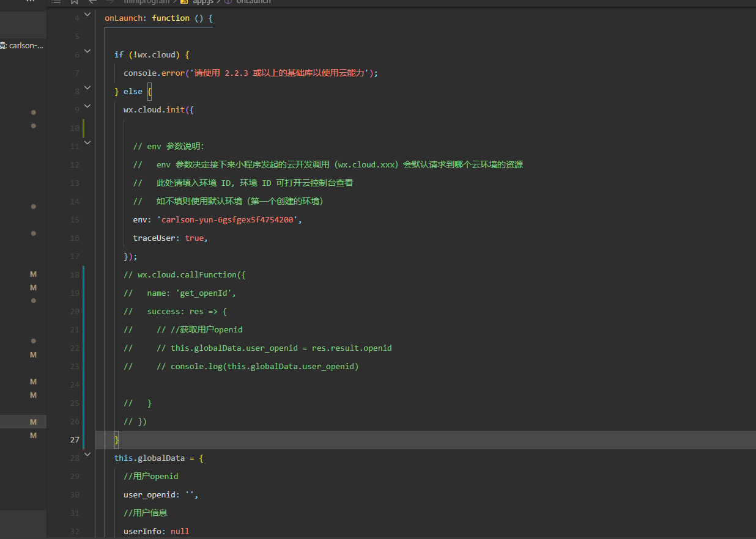This screenshot has height=539, width=756.
Task: Fold the if (!wx.cloud) block on line 6
Action: coord(87,51)
